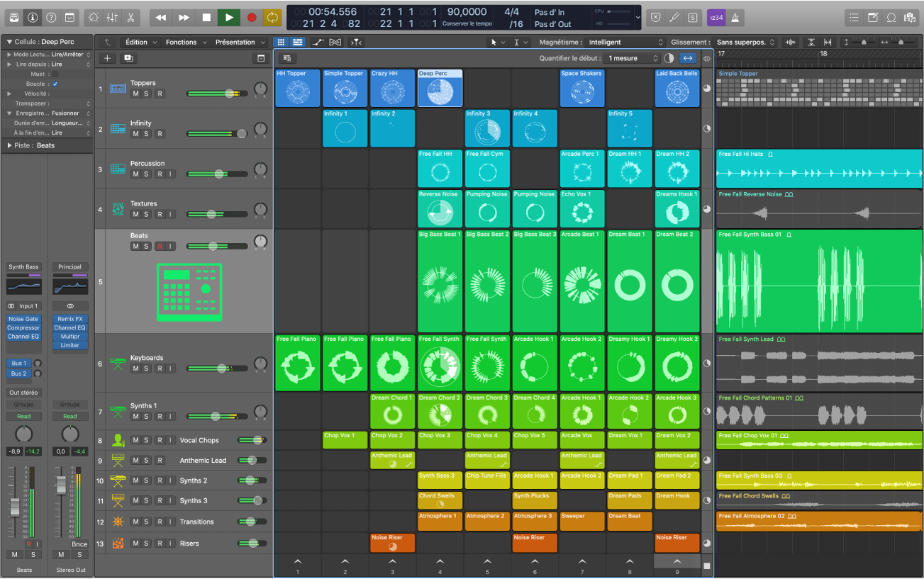Screen dimensions: 924x579
Task: Expand the Piste Beats disclosure triangle
Action: coord(9,145)
